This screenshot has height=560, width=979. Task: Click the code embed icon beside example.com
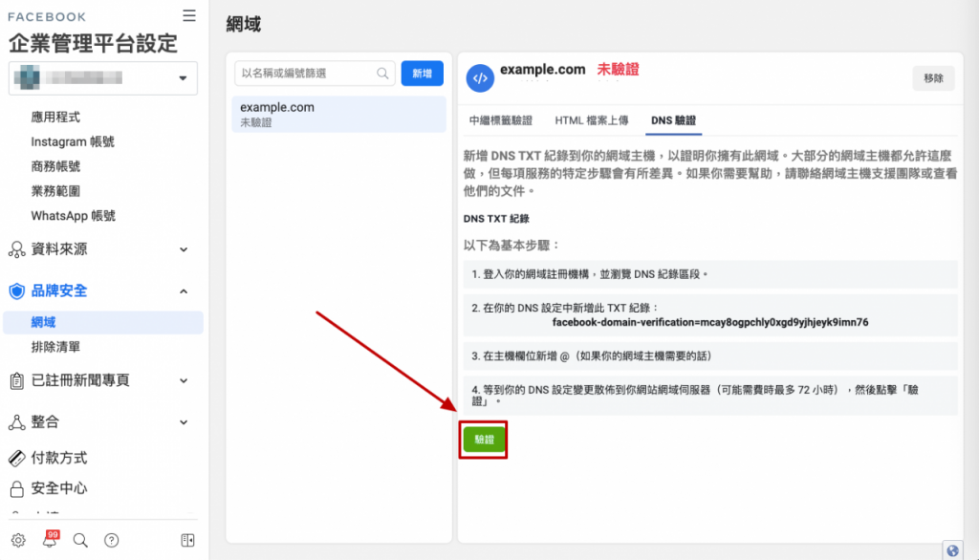click(480, 77)
